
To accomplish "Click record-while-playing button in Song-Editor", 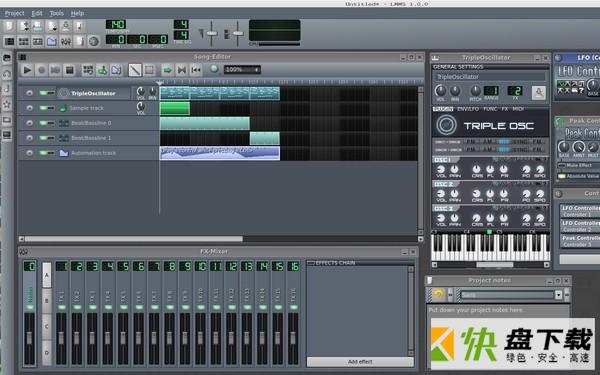I will point(55,70).
